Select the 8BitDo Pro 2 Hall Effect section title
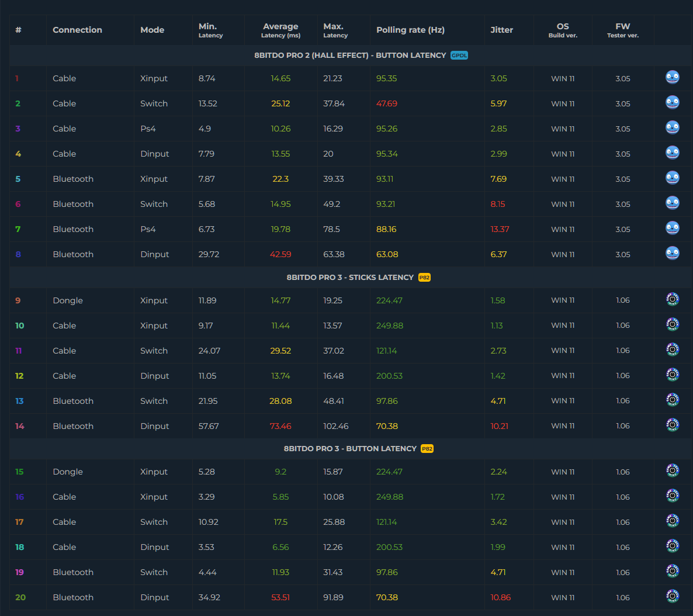 350,56
